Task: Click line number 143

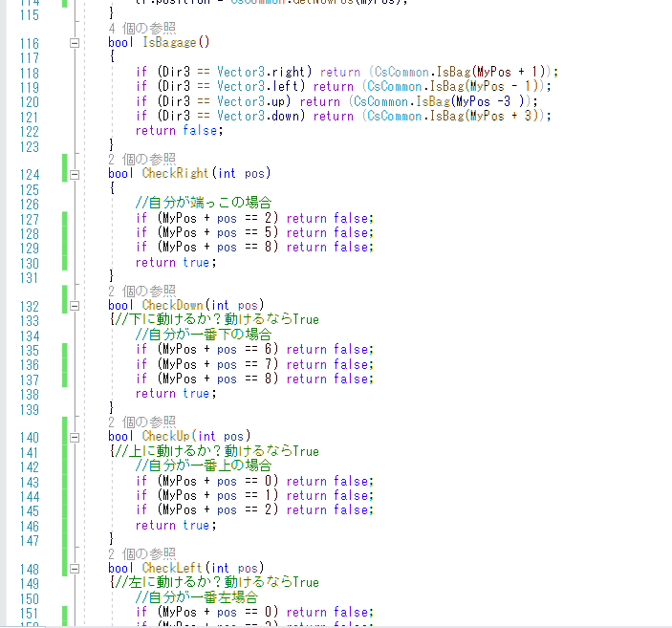Action: (x=30, y=483)
